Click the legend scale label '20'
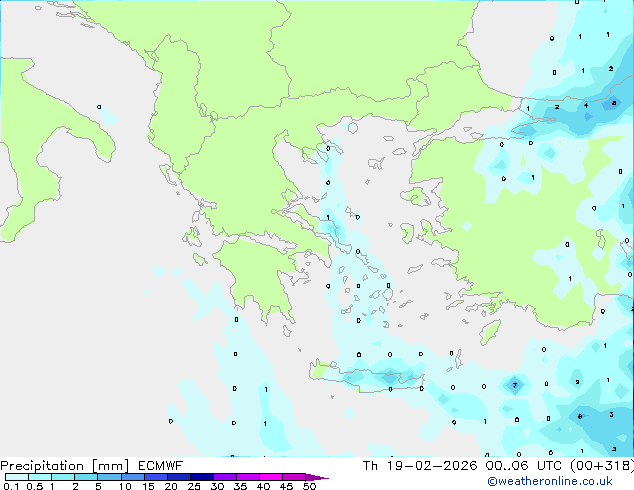 [171, 486]
